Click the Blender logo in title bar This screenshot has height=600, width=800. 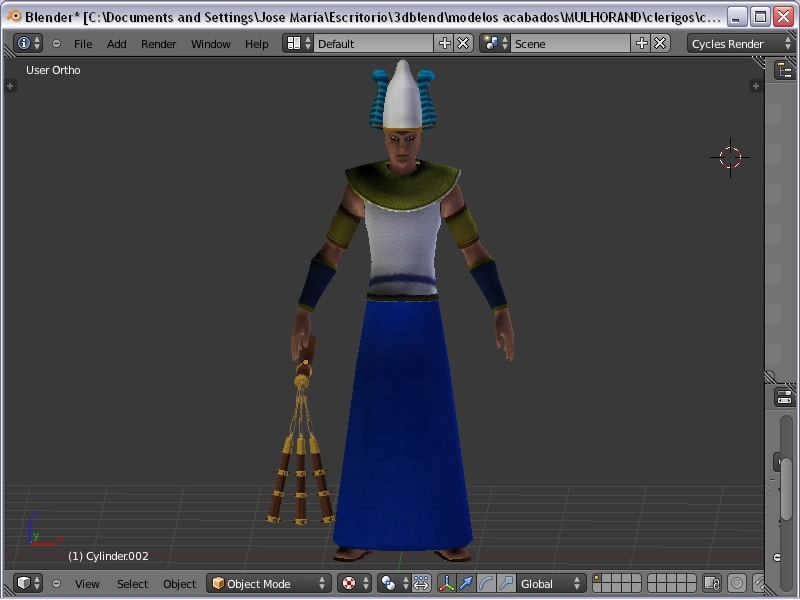click(x=14, y=16)
